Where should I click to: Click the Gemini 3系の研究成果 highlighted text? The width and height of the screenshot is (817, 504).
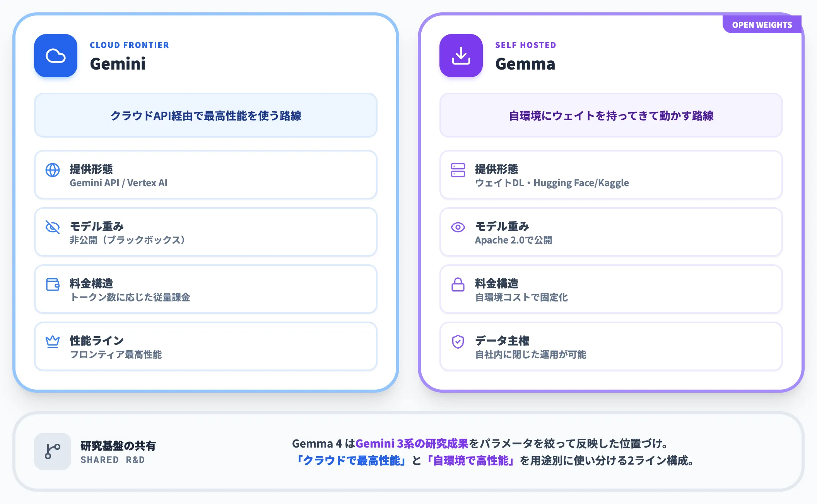point(412,443)
